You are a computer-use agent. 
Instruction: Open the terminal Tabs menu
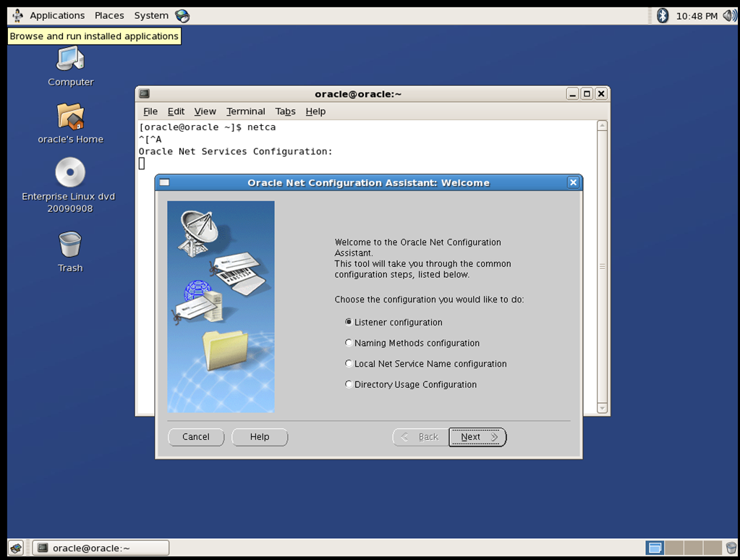(285, 111)
